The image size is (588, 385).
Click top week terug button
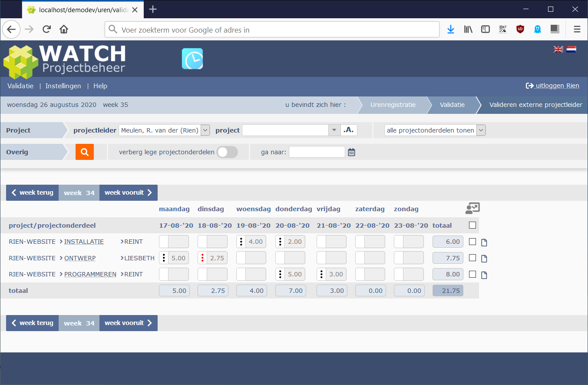tap(33, 192)
